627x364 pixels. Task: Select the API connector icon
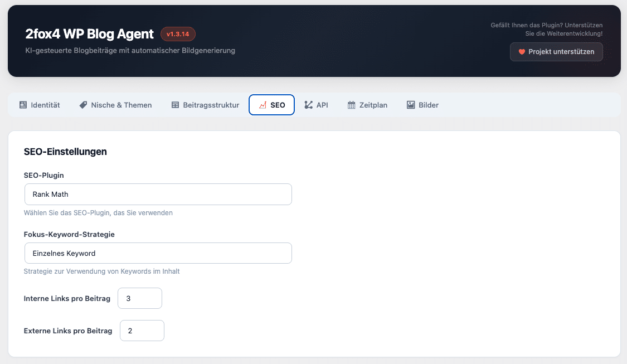[308, 104]
